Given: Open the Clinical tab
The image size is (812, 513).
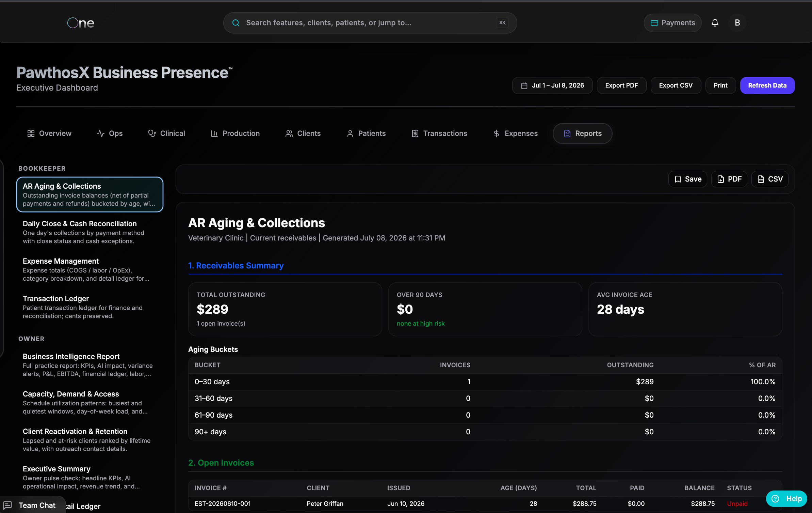Looking at the screenshot, I should (x=166, y=134).
